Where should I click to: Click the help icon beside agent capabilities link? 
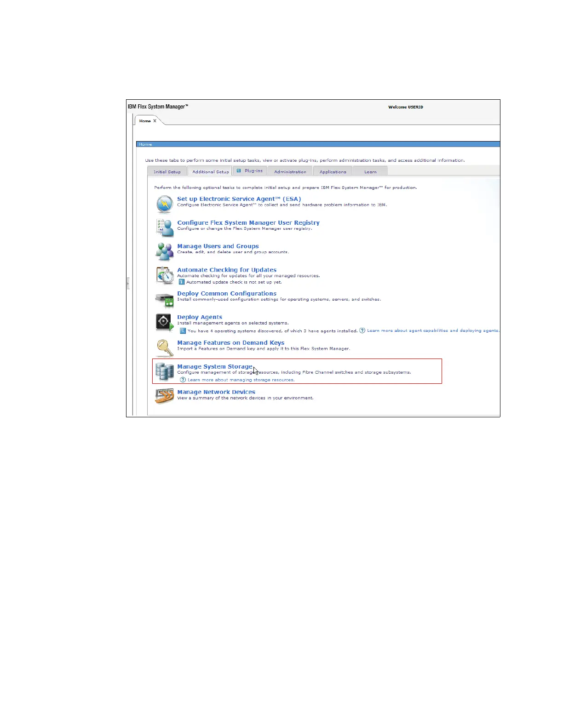click(362, 330)
